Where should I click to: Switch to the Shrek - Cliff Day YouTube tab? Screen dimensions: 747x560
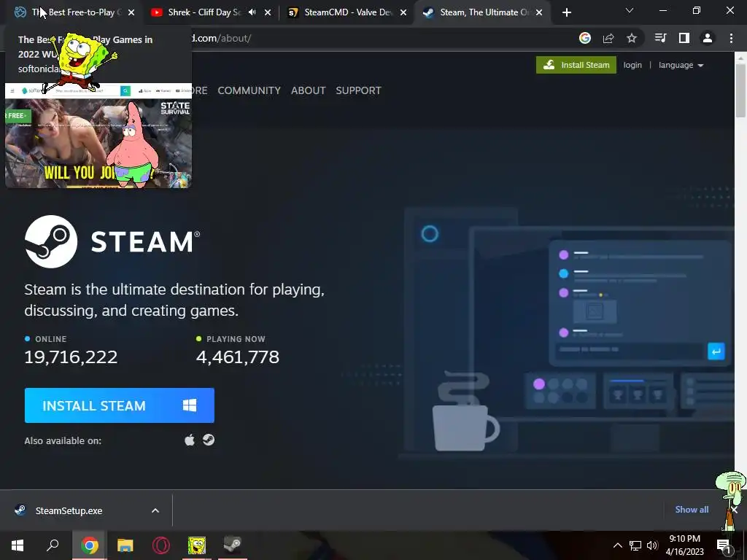(x=205, y=12)
